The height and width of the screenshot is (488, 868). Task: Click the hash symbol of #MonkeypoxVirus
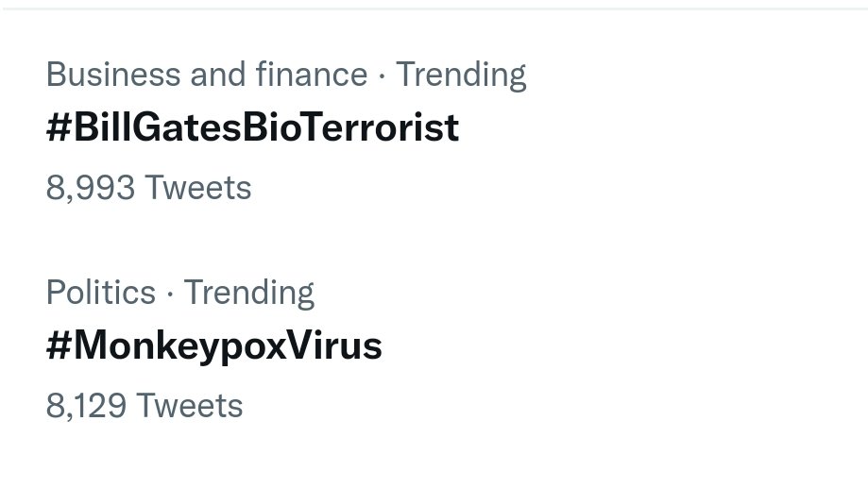click(59, 347)
